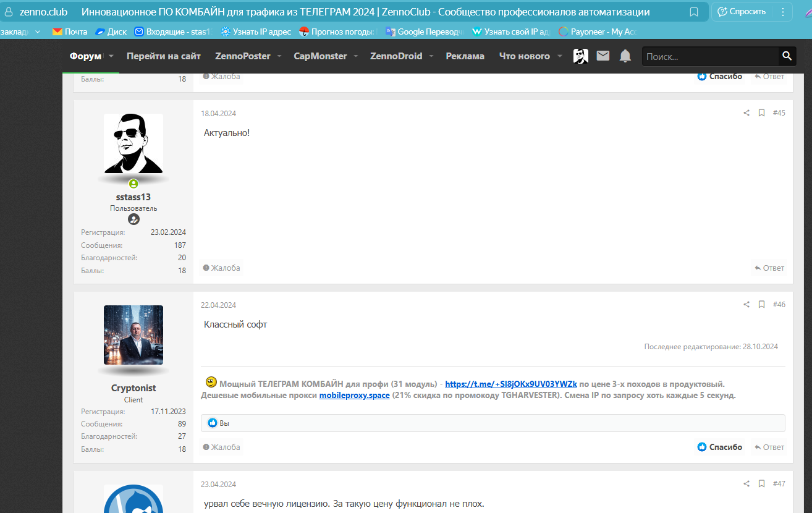Click the Классный софт post text
This screenshot has height=513, width=812.
[x=235, y=324]
